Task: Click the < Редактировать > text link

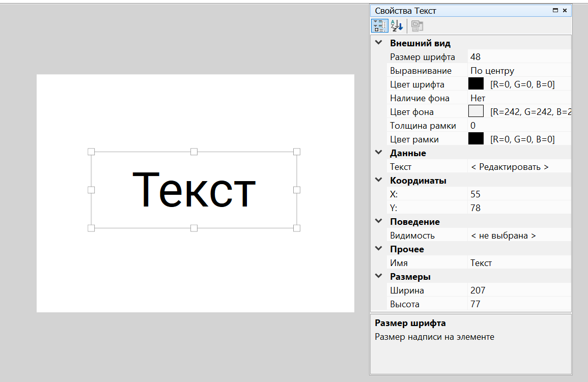Action: click(510, 167)
